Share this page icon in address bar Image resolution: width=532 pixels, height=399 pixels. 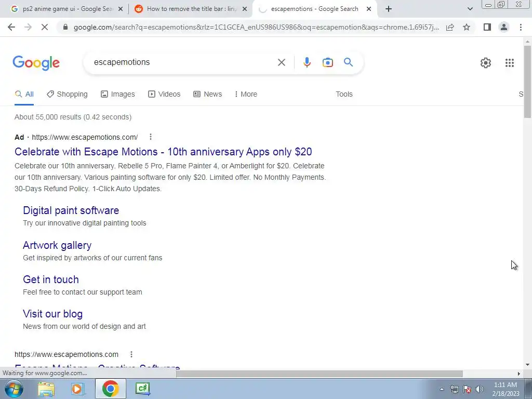coord(450,27)
